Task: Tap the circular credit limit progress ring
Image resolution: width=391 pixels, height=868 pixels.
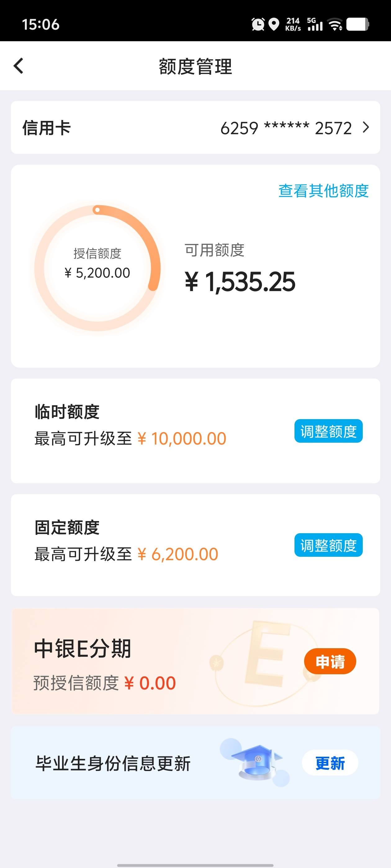Action: (x=97, y=268)
